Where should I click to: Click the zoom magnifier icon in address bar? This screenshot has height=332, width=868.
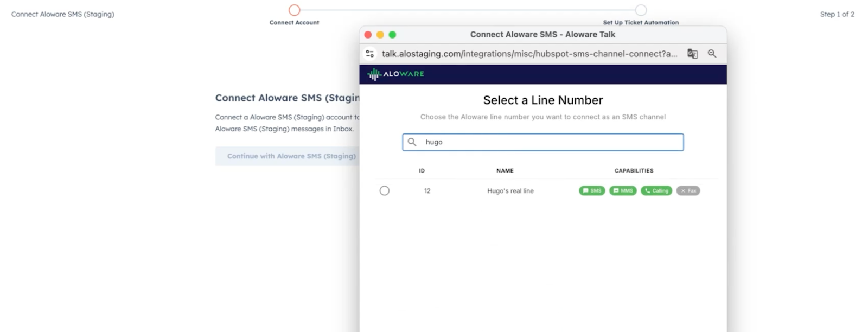click(x=712, y=54)
